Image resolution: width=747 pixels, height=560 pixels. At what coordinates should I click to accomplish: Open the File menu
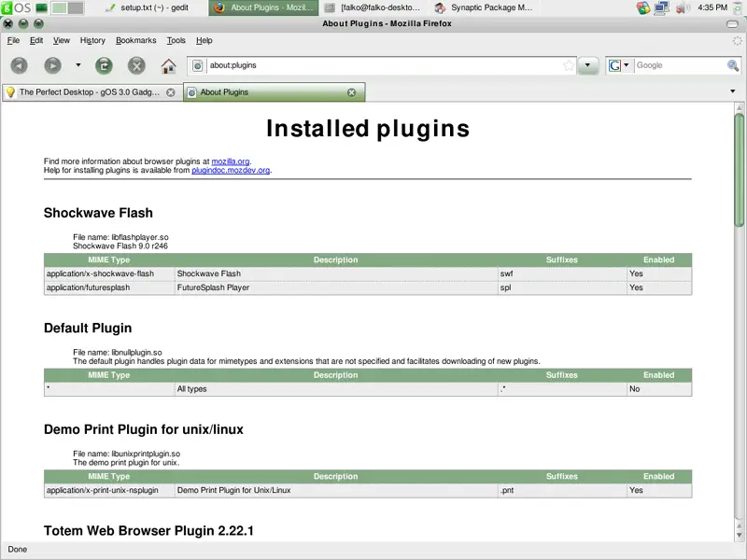click(13, 40)
